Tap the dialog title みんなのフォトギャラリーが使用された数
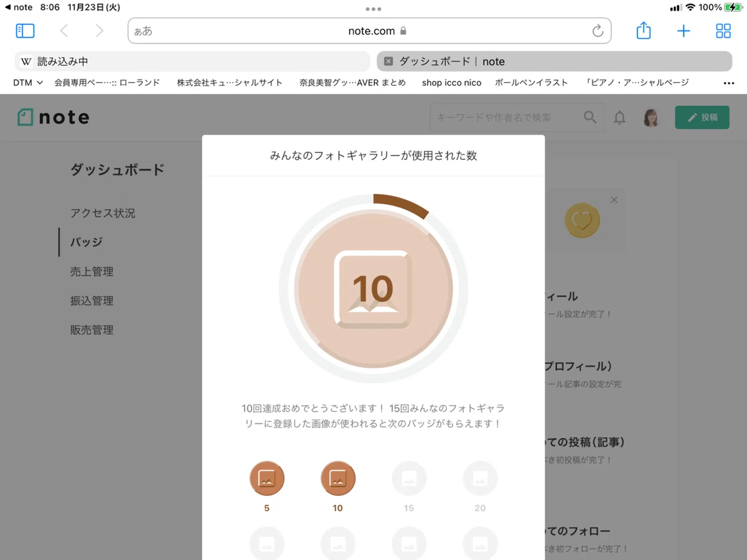Image resolution: width=747 pixels, height=560 pixels. click(x=374, y=156)
